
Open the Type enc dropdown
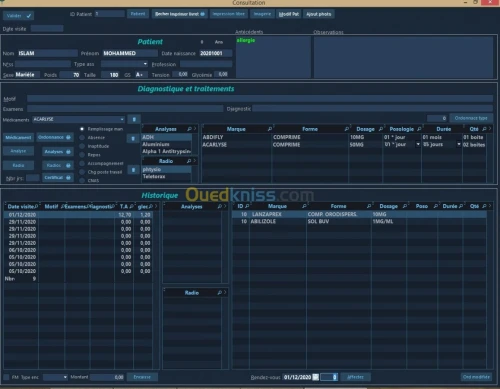[65, 377]
